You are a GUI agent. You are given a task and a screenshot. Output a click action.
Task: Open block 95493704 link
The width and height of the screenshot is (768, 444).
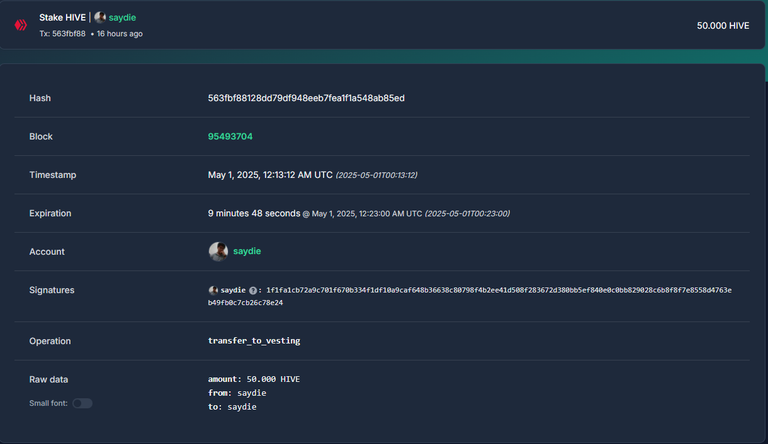tap(230, 136)
